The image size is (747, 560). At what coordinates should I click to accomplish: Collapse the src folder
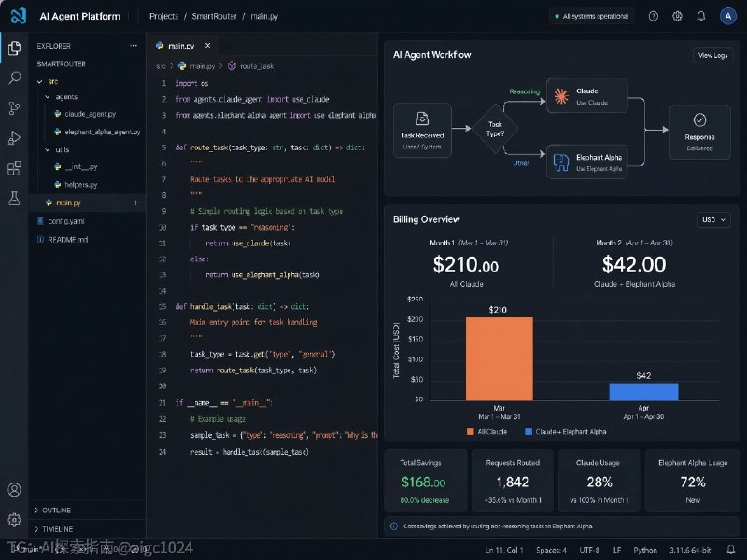click(x=39, y=82)
